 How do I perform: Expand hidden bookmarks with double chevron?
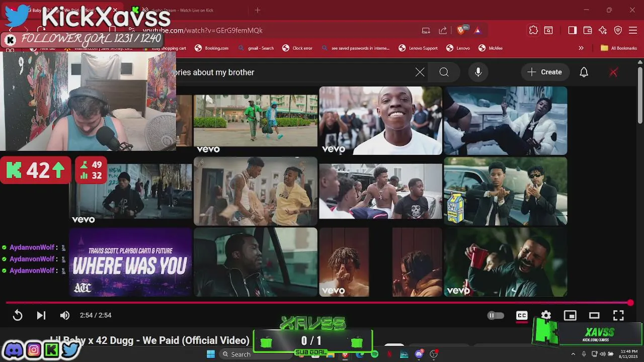pos(581,48)
